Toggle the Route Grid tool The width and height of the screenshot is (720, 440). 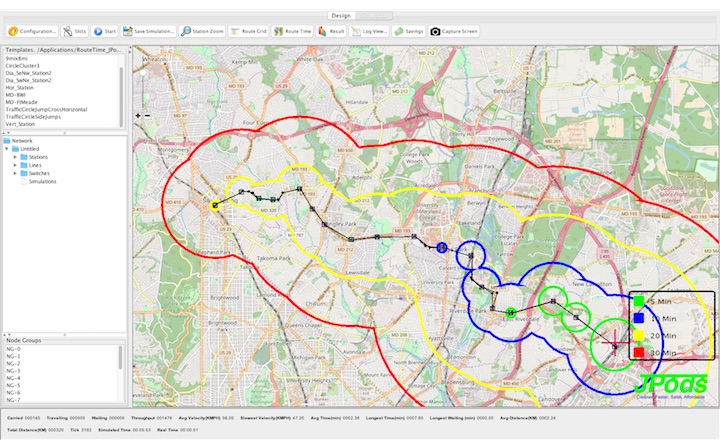coord(248,31)
